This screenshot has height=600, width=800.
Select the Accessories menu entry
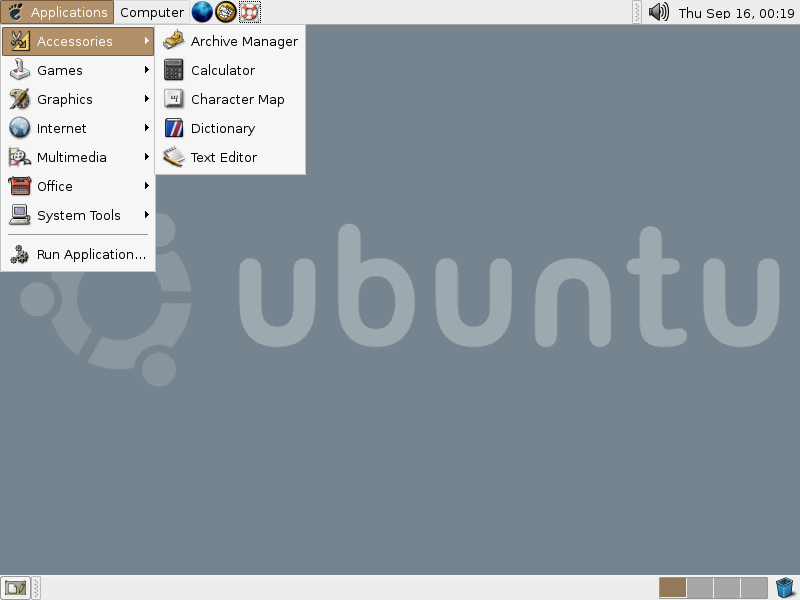(x=78, y=41)
